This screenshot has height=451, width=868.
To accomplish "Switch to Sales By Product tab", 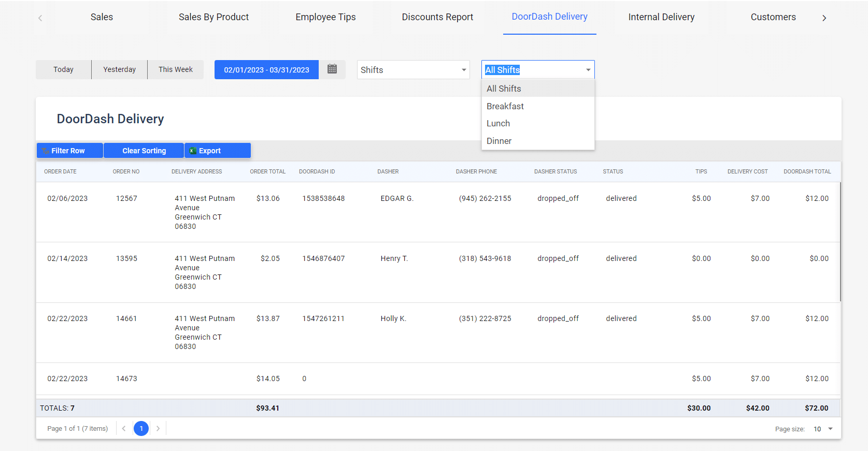I will tap(214, 17).
